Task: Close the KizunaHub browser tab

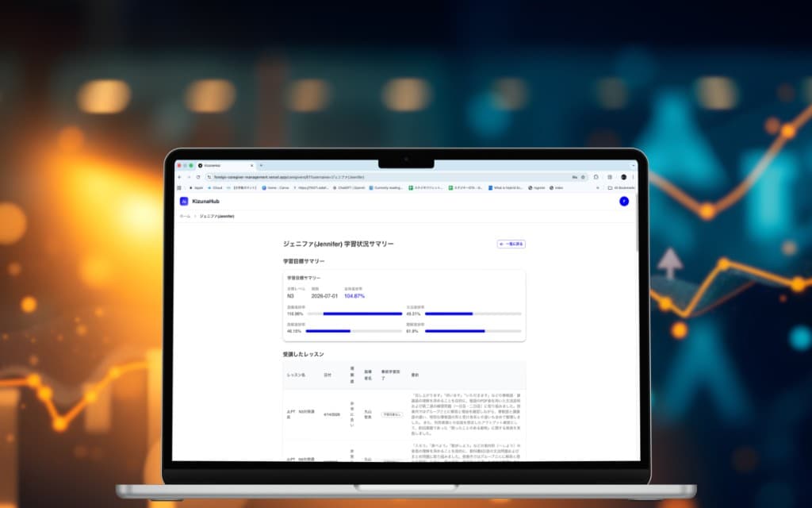Action: pos(251,165)
